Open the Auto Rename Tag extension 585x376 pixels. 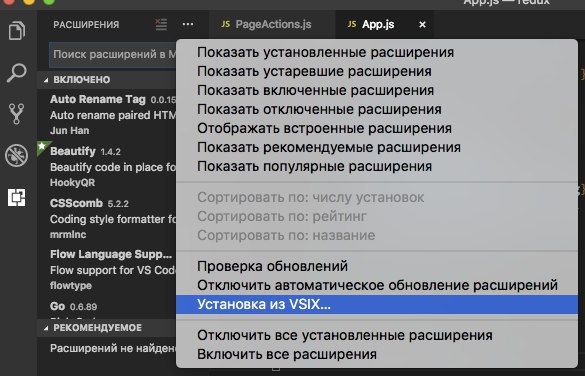coord(107,115)
